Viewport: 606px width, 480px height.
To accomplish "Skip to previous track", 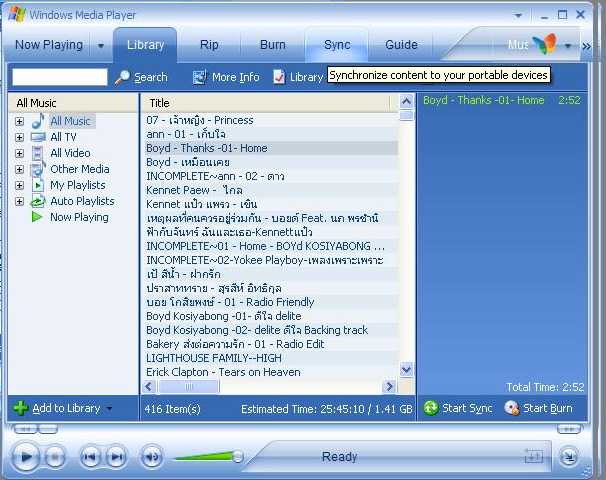I will tap(90, 457).
